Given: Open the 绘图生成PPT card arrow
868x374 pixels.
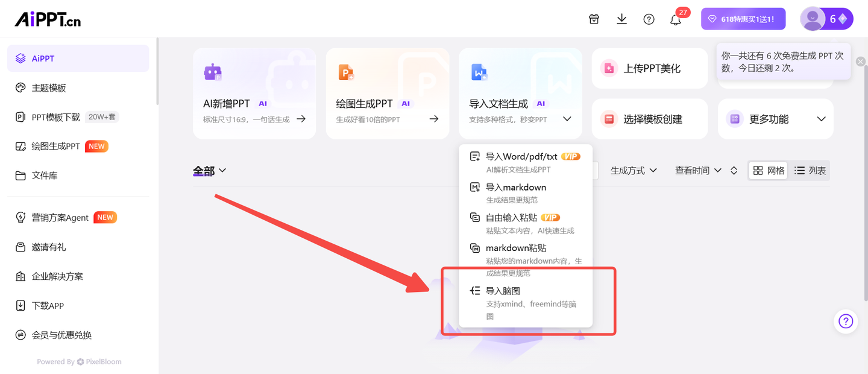Looking at the screenshot, I should click(433, 119).
